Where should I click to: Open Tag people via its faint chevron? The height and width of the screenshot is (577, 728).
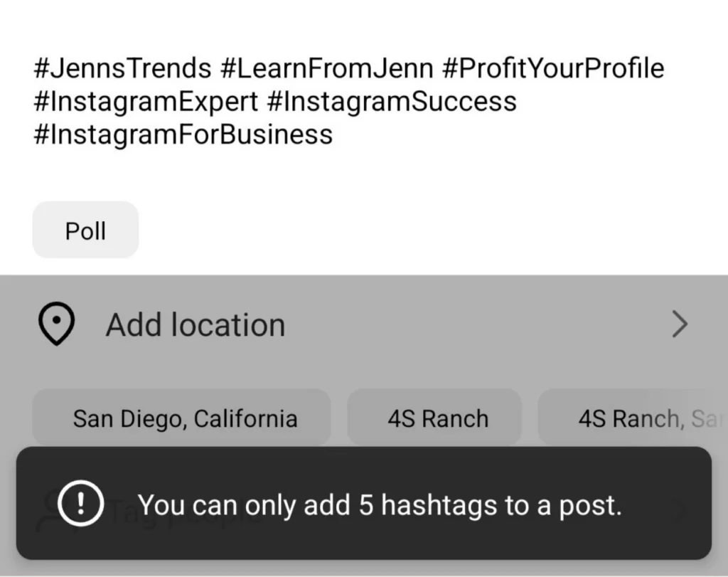click(x=681, y=509)
